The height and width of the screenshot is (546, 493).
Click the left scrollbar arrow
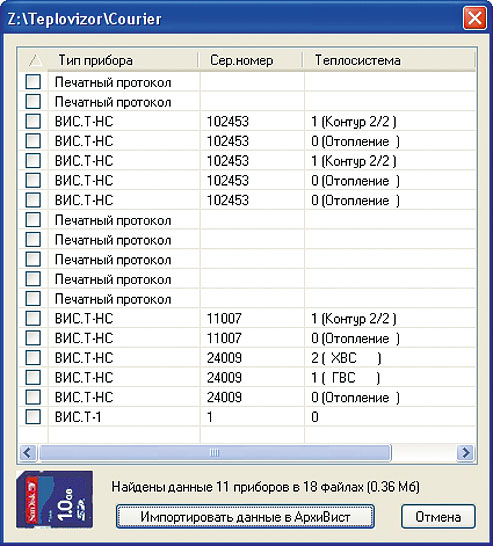(x=27, y=453)
